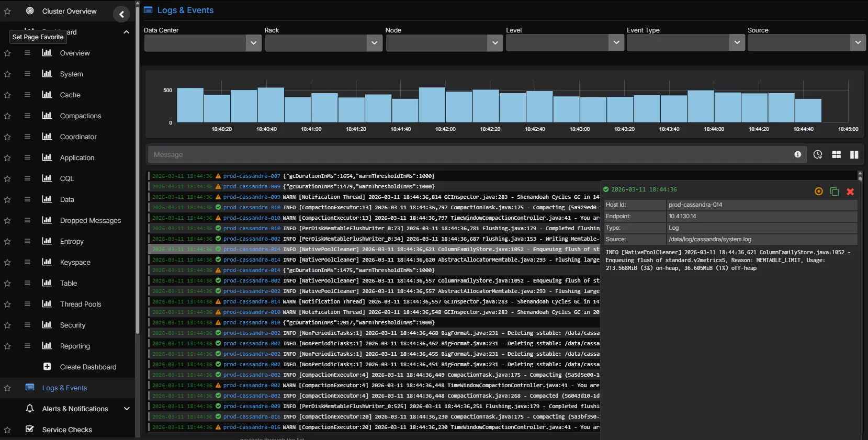
Task: Click Create Dashboard
Action: point(88,367)
